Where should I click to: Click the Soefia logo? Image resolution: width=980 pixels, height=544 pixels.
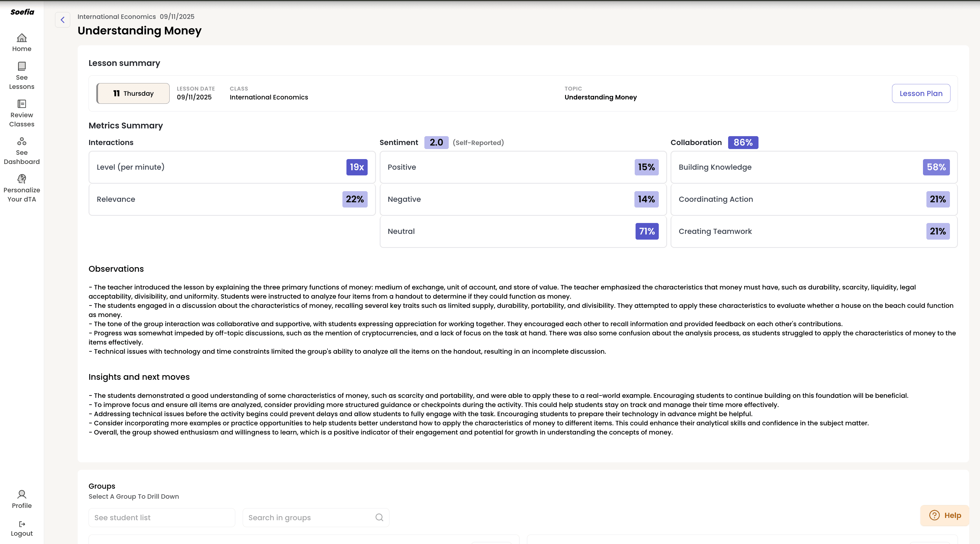[x=22, y=12]
